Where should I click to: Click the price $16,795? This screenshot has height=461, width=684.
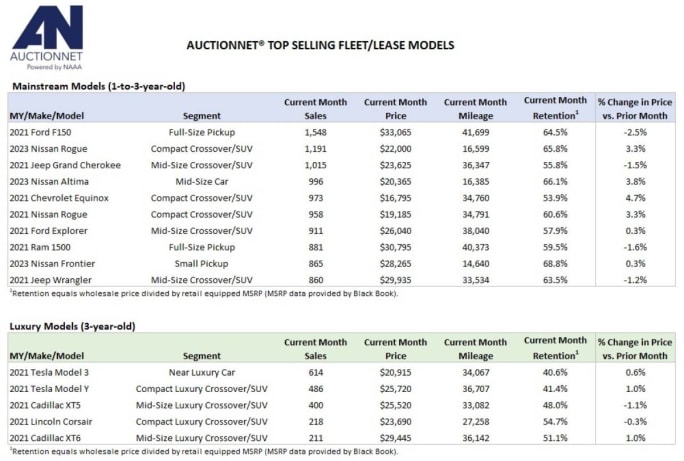click(395, 198)
